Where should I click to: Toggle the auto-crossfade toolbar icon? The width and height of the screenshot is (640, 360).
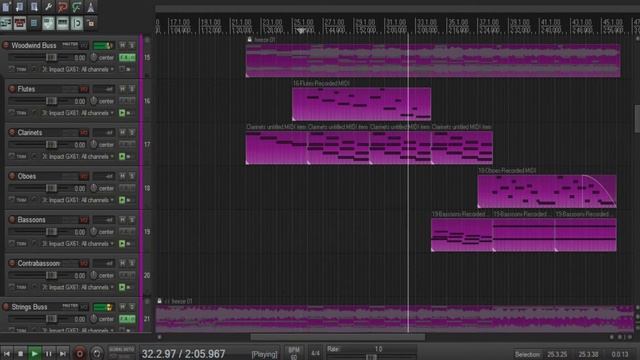coord(6,23)
